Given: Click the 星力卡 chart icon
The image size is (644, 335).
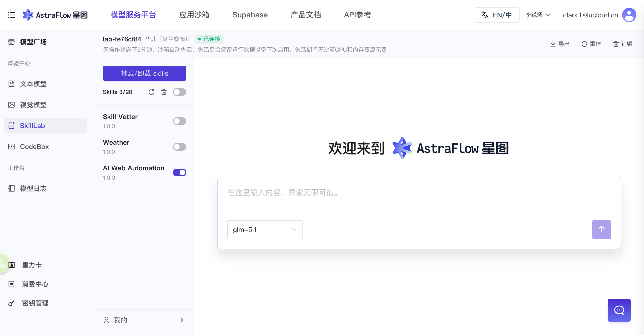Looking at the screenshot, I should (x=11, y=265).
